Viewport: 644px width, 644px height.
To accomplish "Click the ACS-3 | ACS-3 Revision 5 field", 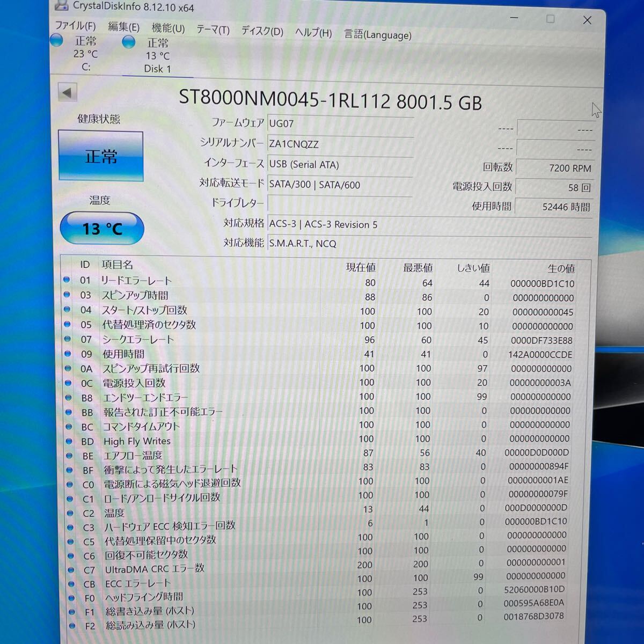I will pos(429,224).
